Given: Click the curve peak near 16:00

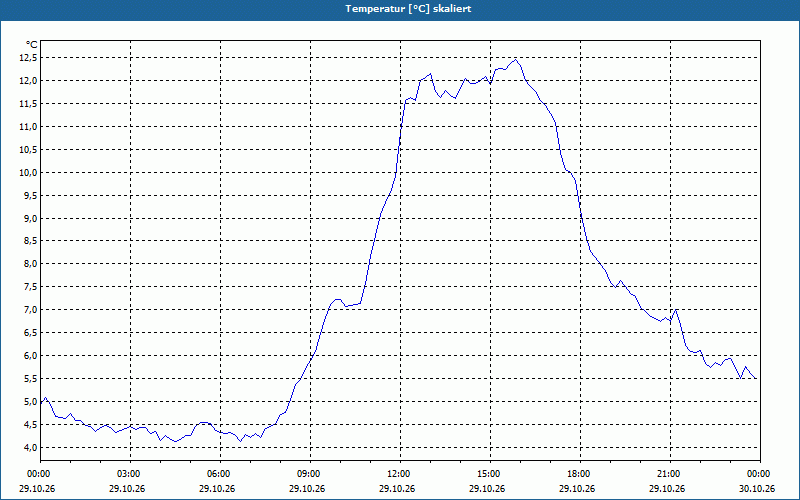Looking at the screenshot, I should (x=516, y=60).
